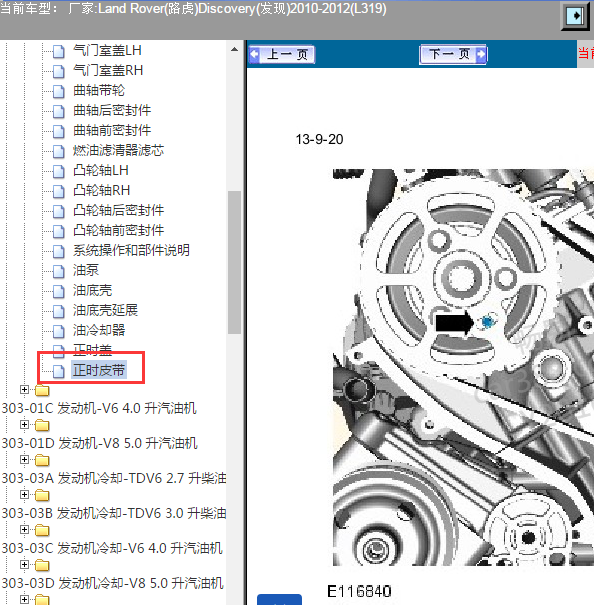Open 油冷却器 entry
This screenshot has height=605, width=594.
[99, 331]
